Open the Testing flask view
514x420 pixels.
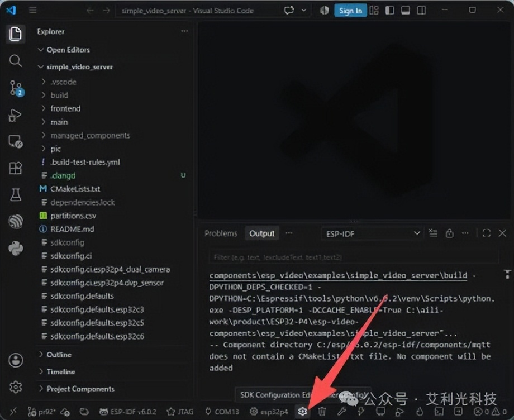click(x=16, y=195)
